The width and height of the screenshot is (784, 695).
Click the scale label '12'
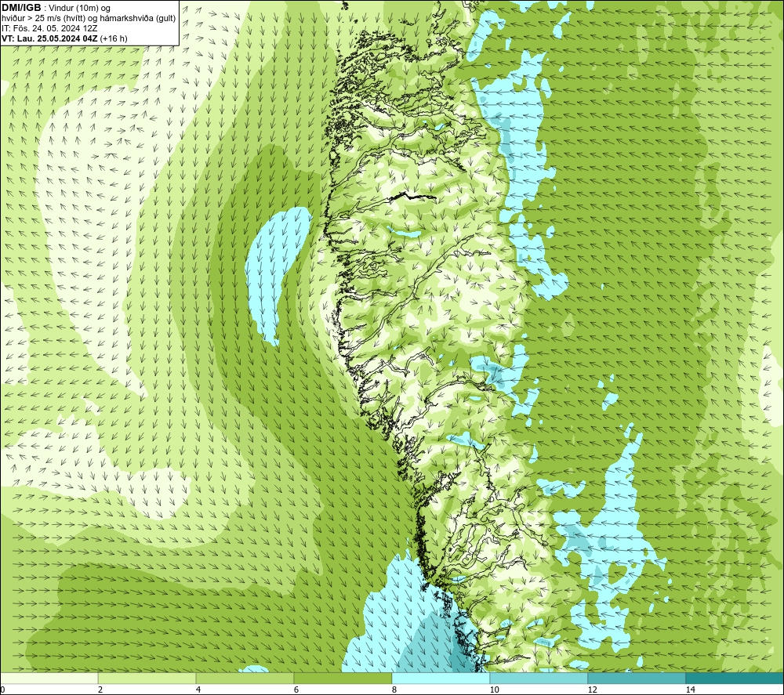[592, 690]
